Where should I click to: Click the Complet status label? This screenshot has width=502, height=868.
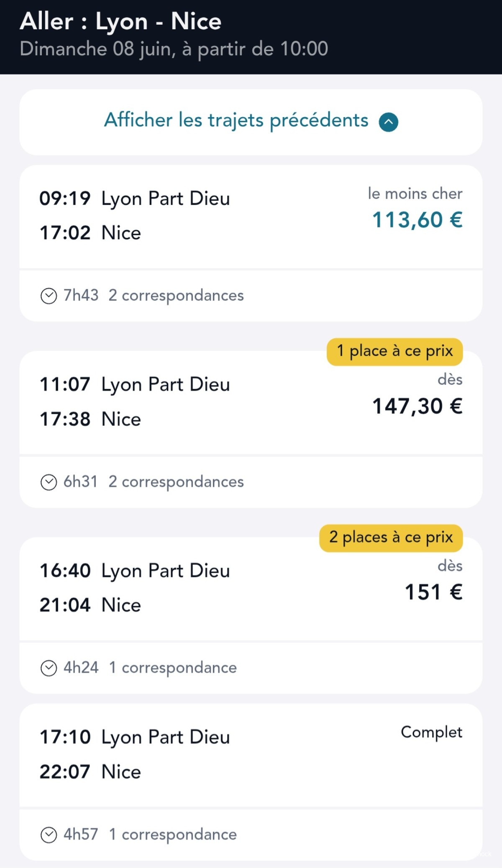[x=431, y=732]
